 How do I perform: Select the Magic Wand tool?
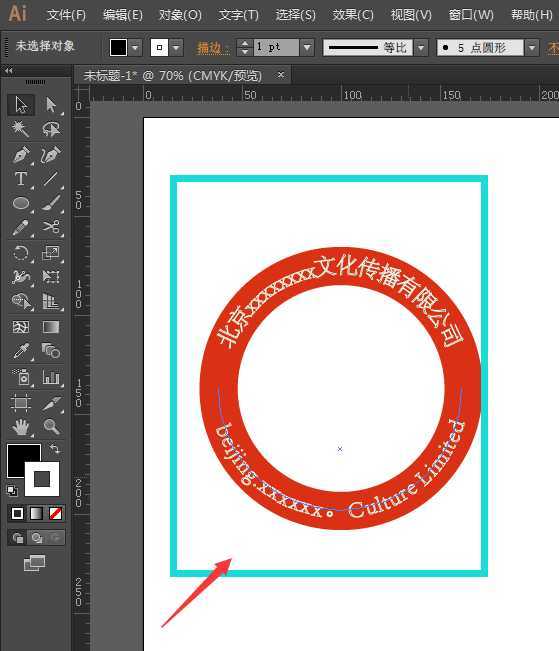tap(21, 129)
